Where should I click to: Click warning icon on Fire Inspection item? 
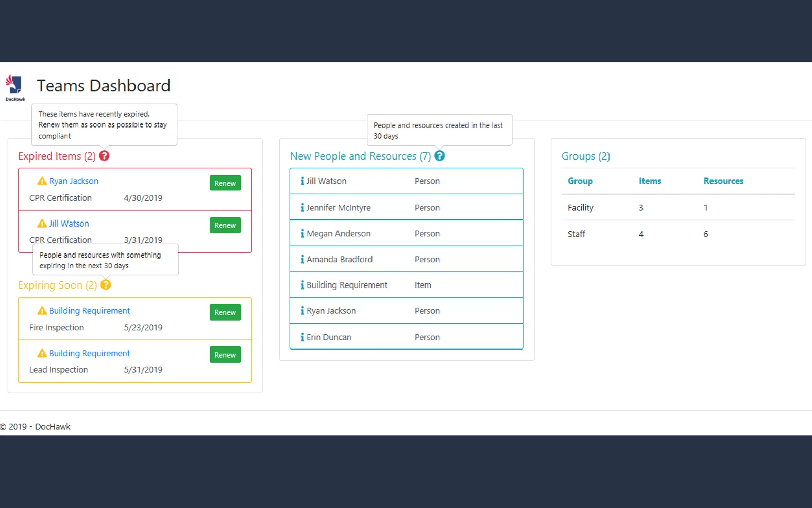(42, 311)
